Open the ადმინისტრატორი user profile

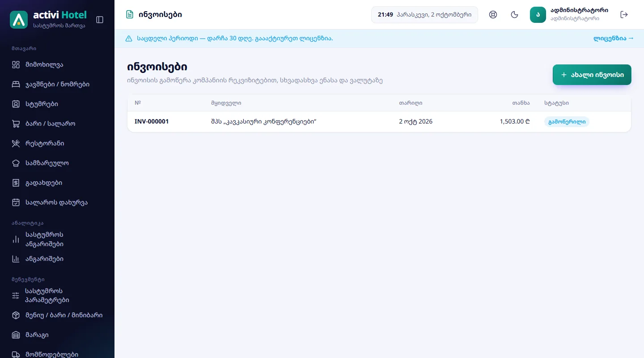[x=569, y=14]
